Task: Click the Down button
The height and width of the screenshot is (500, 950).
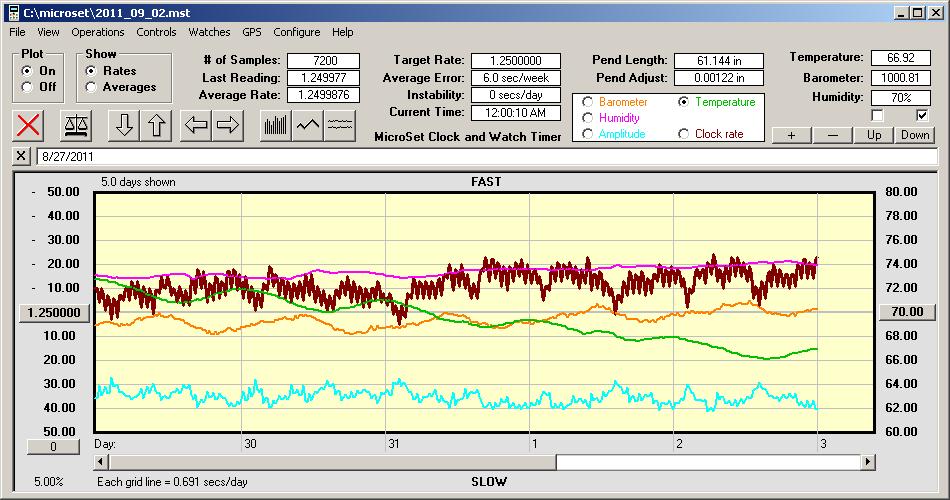Action: tap(915, 135)
